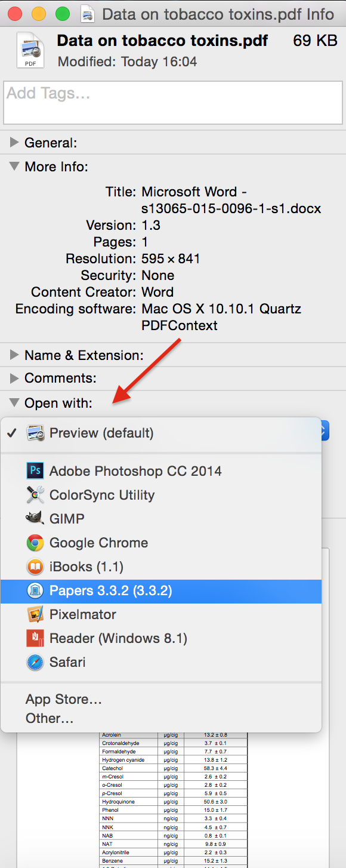The width and height of the screenshot is (346, 868).
Task: Open App Store… option
Action: coord(64,699)
